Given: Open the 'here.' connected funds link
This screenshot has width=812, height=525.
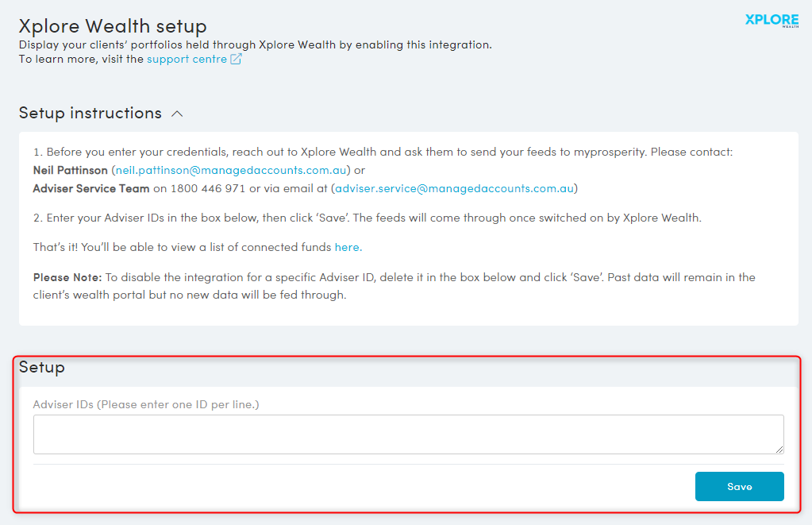Looking at the screenshot, I should coord(348,247).
